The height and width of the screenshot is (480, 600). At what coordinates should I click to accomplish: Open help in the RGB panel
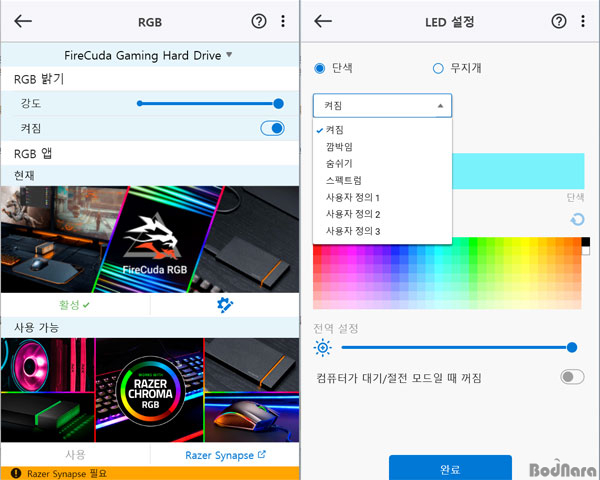[259, 21]
